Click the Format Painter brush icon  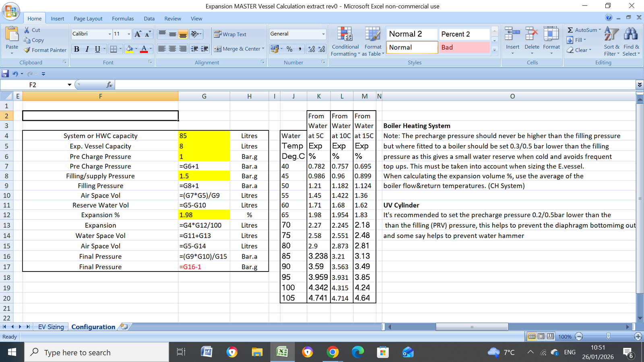coord(27,50)
